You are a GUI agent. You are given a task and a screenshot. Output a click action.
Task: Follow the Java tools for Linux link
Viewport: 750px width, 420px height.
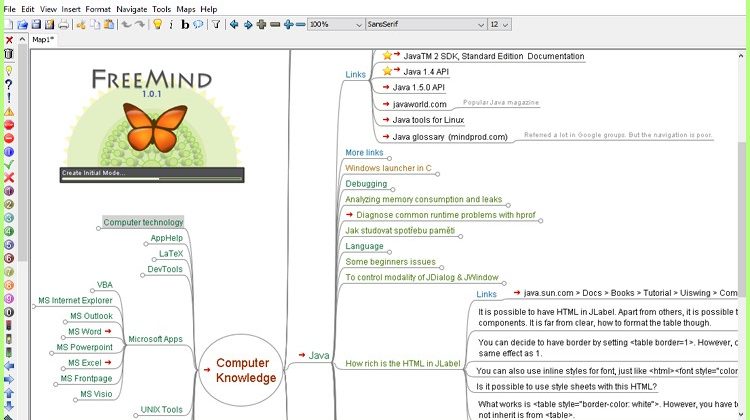tap(428, 120)
